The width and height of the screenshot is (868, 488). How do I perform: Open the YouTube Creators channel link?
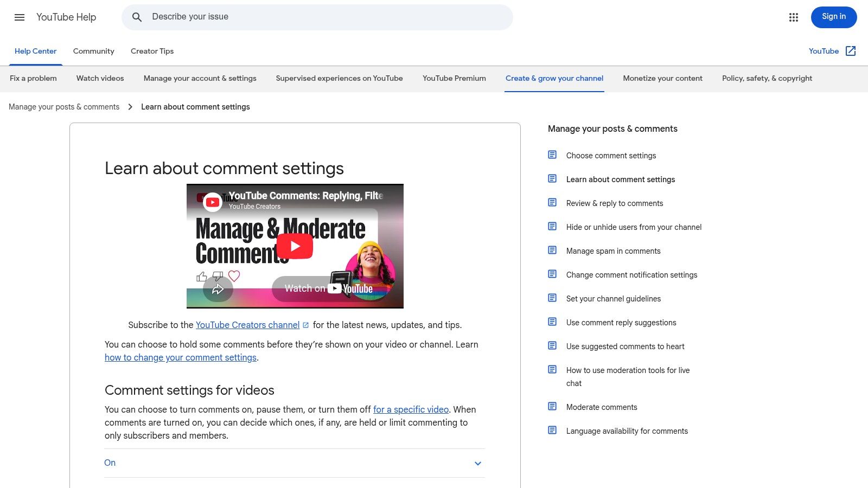pyautogui.click(x=248, y=325)
